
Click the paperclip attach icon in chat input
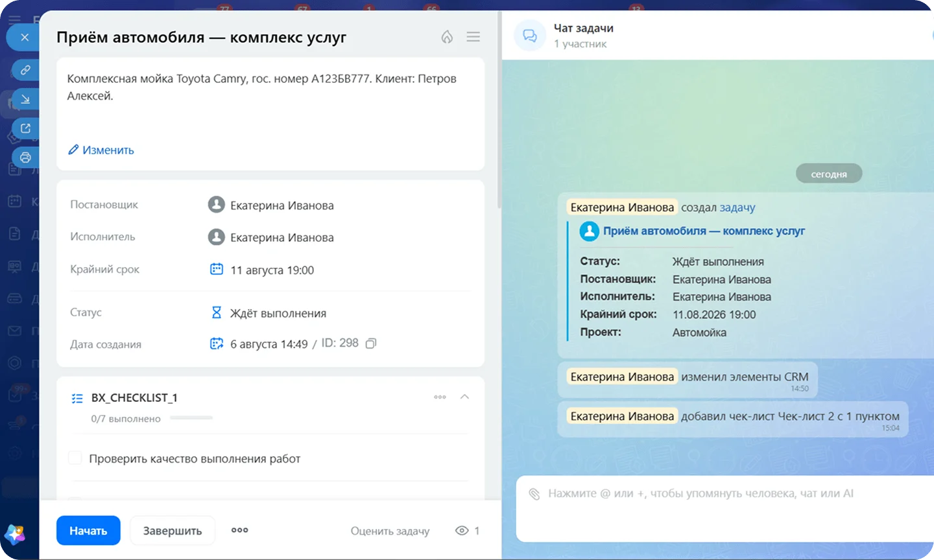coord(534,494)
